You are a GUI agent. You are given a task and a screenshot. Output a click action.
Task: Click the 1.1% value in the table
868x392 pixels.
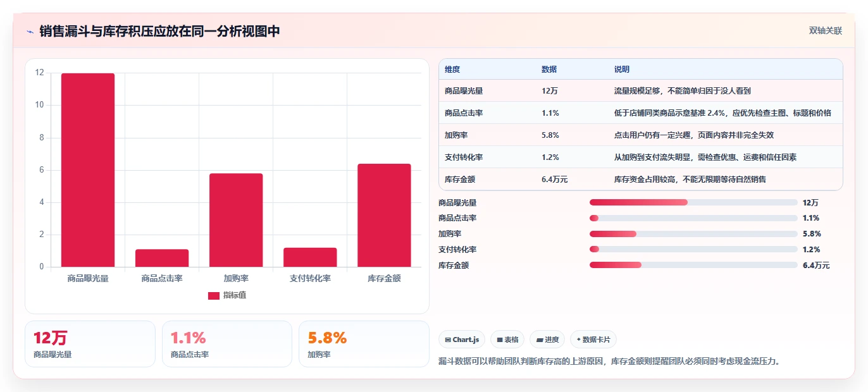coord(550,113)
